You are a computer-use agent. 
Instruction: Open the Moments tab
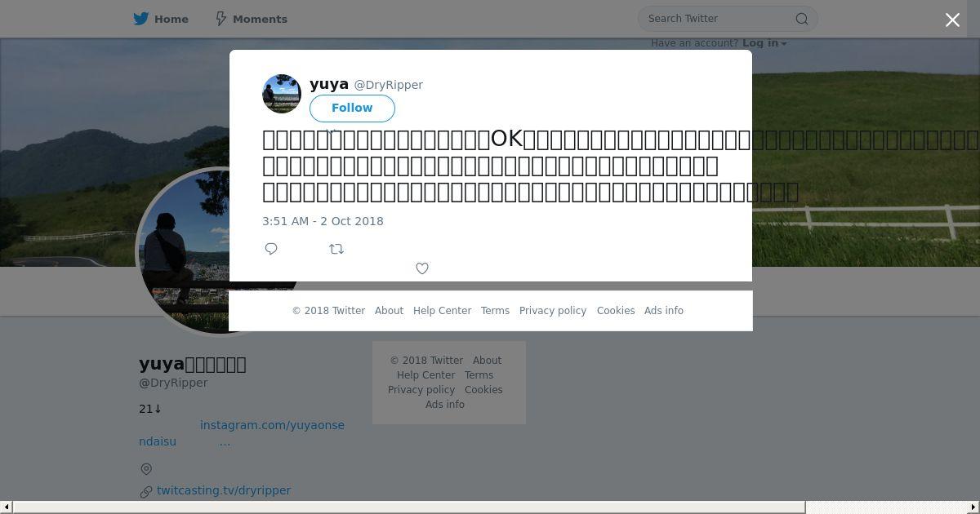pos(251,19)
